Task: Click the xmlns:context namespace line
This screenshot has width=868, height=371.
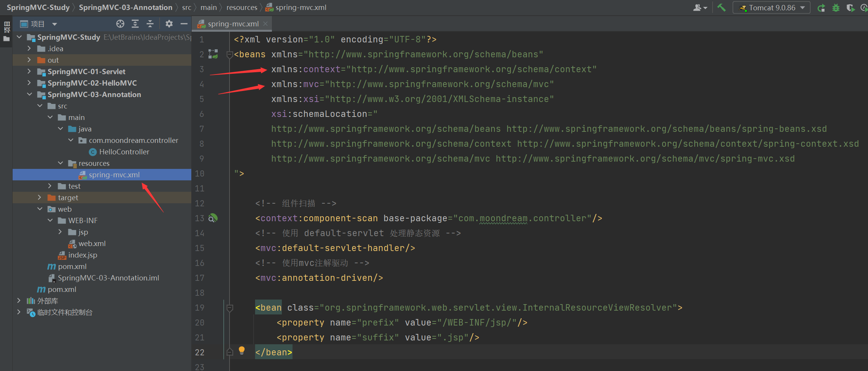Action: (x=434, y=69)
